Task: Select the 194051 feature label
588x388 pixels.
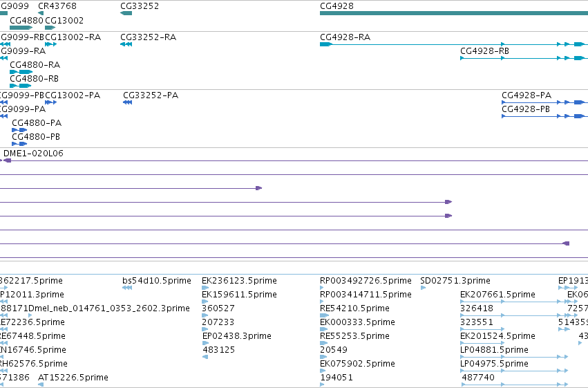Action: pyautogui.click(x=336, y=378)
